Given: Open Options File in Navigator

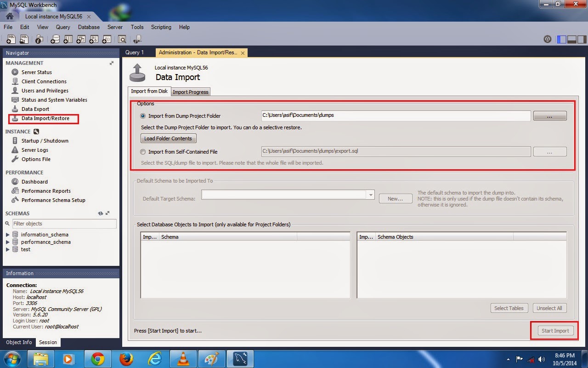Looking at the screenshot, I should click(x=36, y=159).
